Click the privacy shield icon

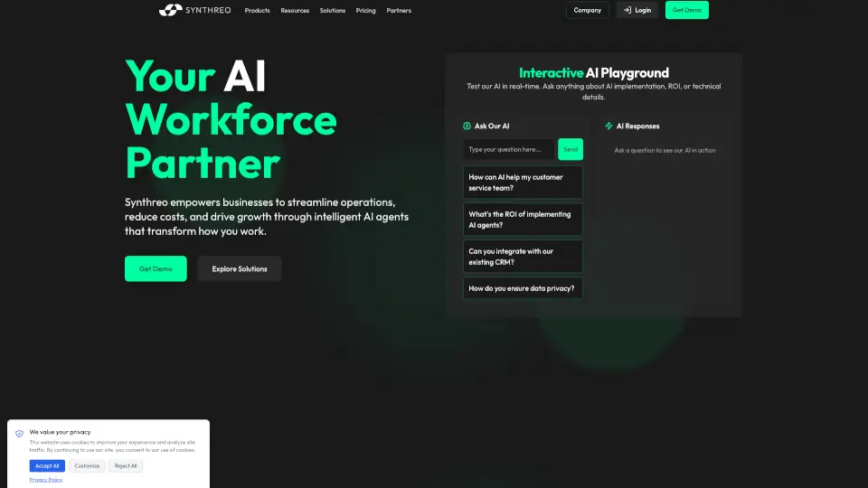(20, 434)
